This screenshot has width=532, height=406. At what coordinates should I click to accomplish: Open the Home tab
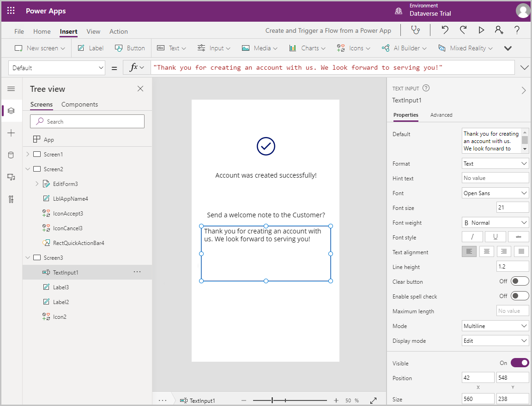pos(42,31)
